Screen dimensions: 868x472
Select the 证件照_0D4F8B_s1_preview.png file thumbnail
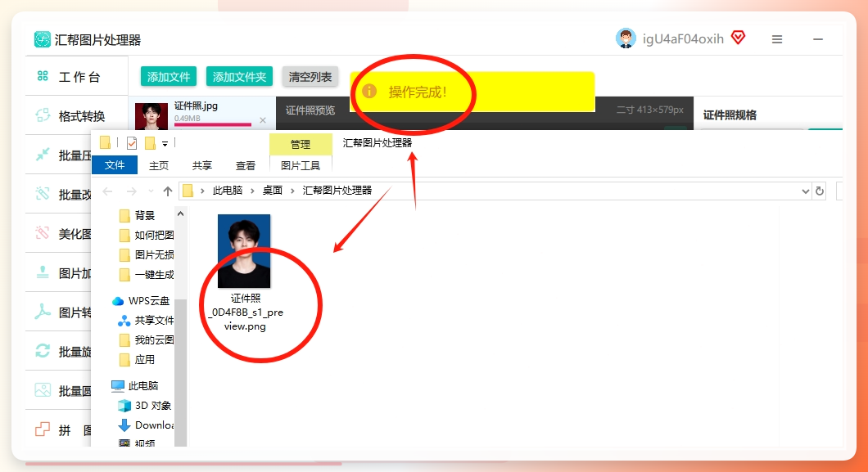click(x=244, y=251)
